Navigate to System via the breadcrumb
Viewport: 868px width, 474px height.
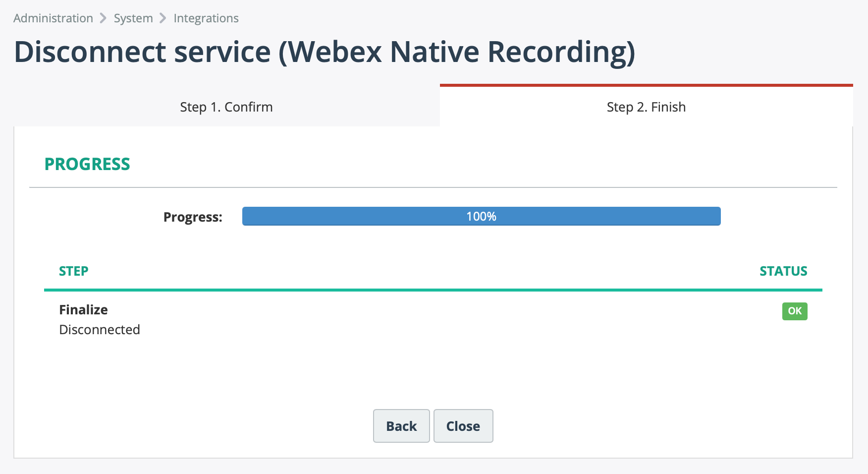coord(133,18)
